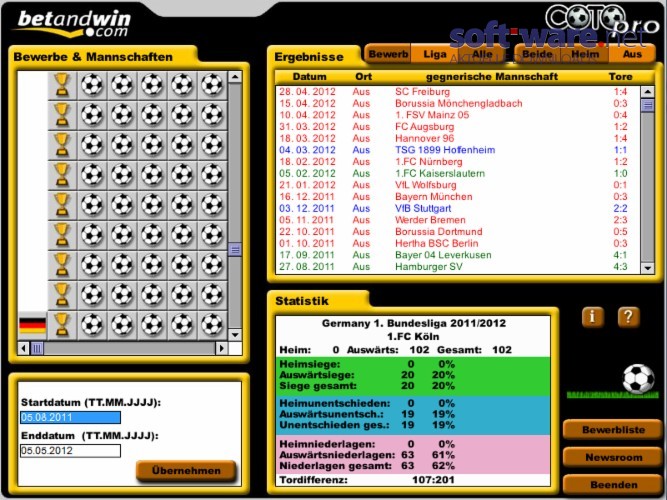Click the scroll down arrow of the teams grid

tap(235, 334)
